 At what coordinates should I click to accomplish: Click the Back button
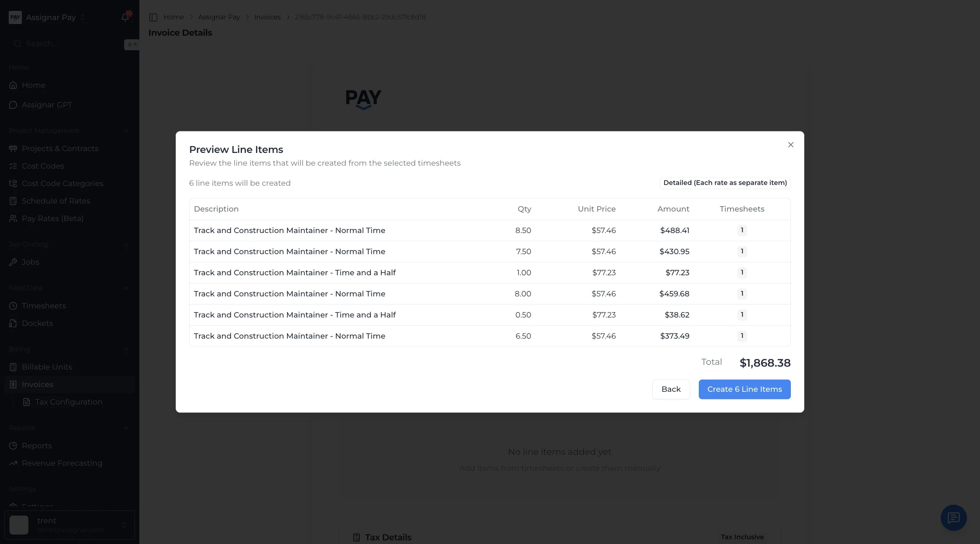point(671,389)
